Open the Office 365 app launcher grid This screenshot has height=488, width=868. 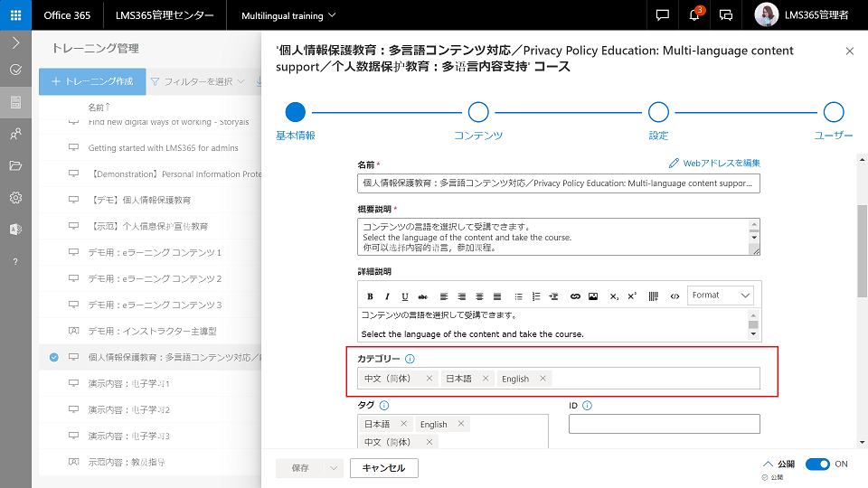point(15,15)
